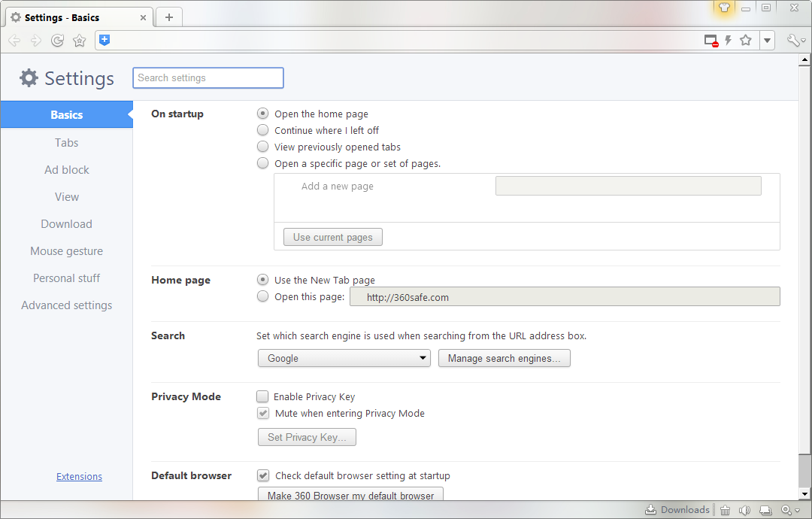Open Downloads from the status bar
The height and width of the screenshot is (519, 812).
tap(677, 510)
